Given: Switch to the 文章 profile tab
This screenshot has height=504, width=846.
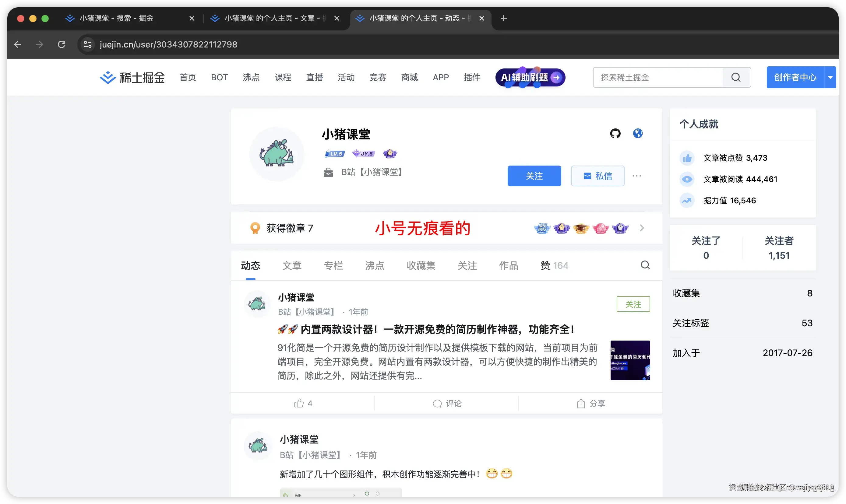Looking at the screenshot, I should (292, 265).
